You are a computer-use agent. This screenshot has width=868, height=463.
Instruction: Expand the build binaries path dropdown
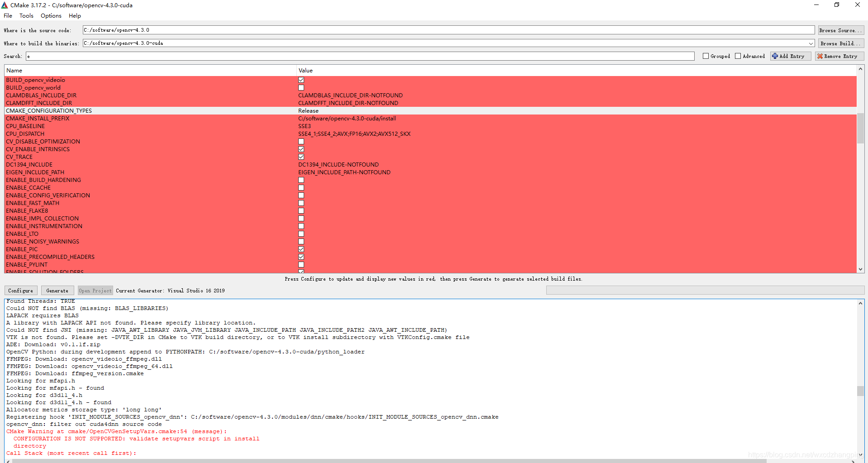[811, 43]
